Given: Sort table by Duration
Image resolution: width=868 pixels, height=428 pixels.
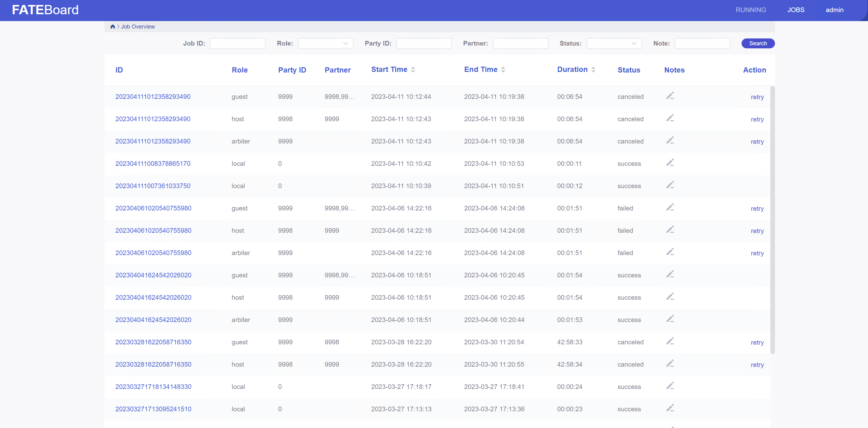Looking at the screenshot, I should click(x=593, y=70).
